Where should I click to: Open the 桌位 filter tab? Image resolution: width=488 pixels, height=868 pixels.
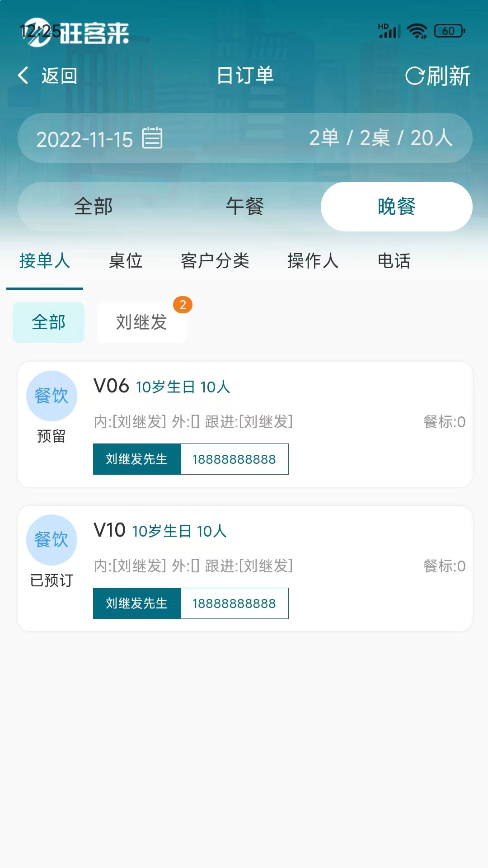(x=126, y=261)
